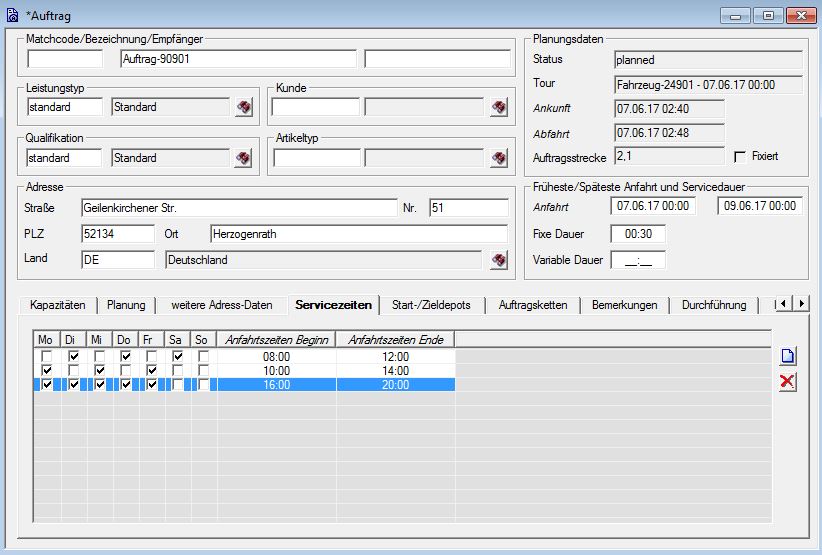Open the Land lookup icon

pyautogui.click(x=500, y=260)
